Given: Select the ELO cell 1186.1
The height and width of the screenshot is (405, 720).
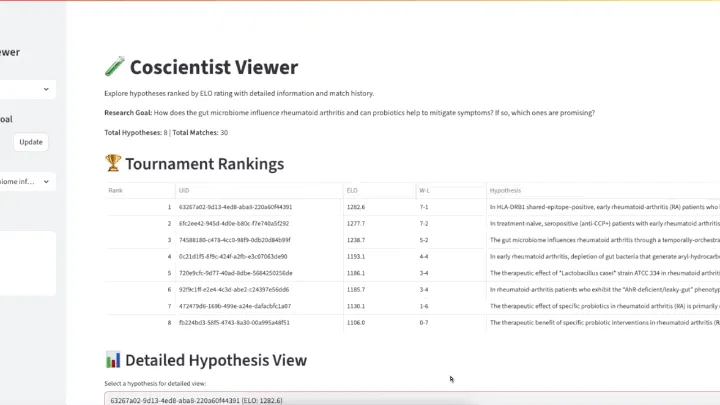Looking at the screenshot, I should [379, 273].
